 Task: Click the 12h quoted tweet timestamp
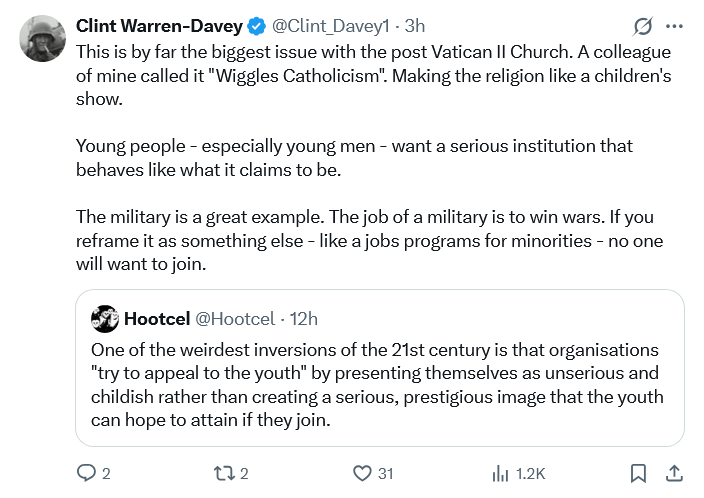pos(303,319)
